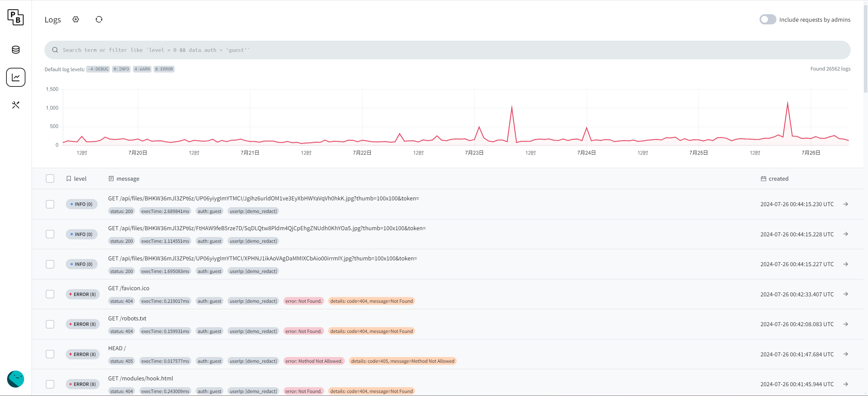Screen dimensions: 868x396
Task: Click 'details: code=405, message=Method Not Allowed' tag
Action: [402, 361]
